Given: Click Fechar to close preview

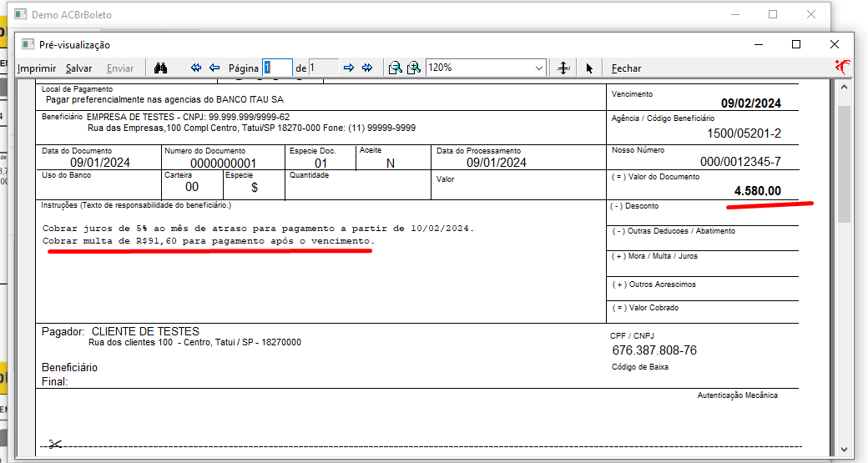Looking at the screenshot, I should 626,68.
